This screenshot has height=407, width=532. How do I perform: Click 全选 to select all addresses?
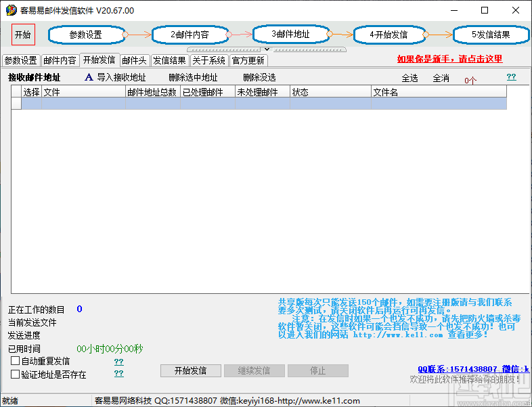pos(409,78)
